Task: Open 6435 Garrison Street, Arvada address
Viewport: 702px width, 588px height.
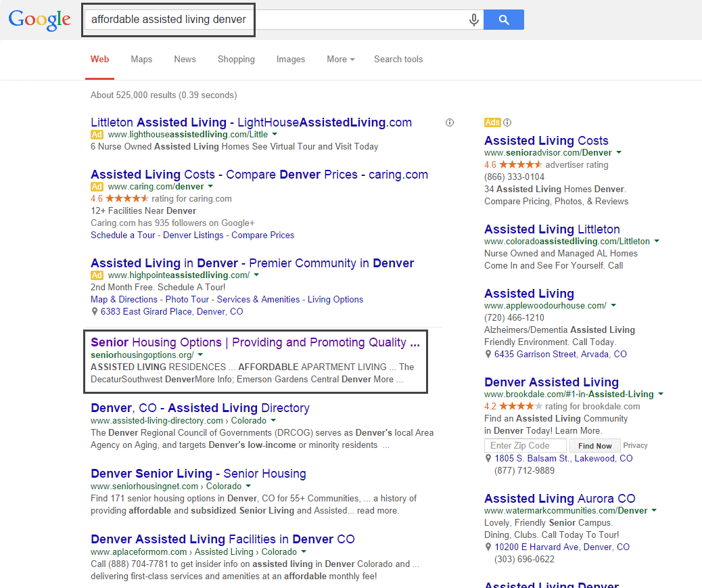Action: tap(561, 355)
